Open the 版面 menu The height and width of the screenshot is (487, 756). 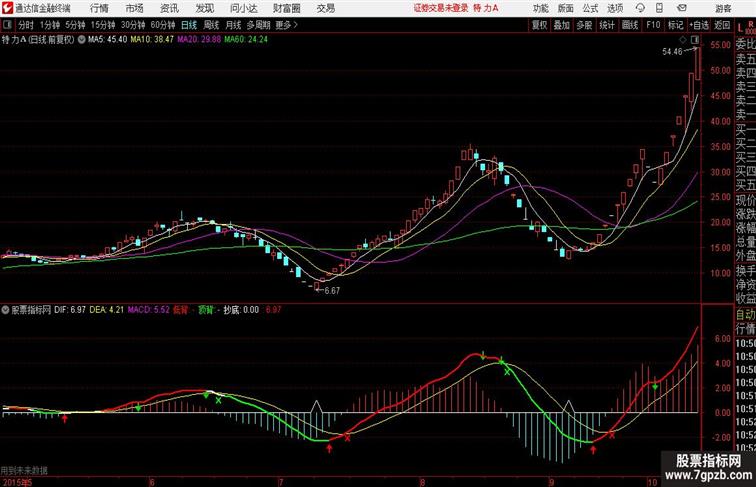[x=566, y=8]
